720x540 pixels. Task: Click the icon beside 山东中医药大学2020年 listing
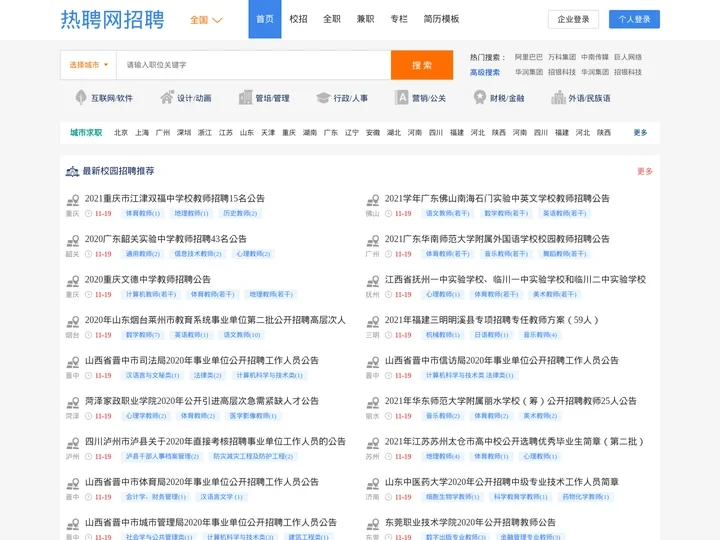[373, 484]
